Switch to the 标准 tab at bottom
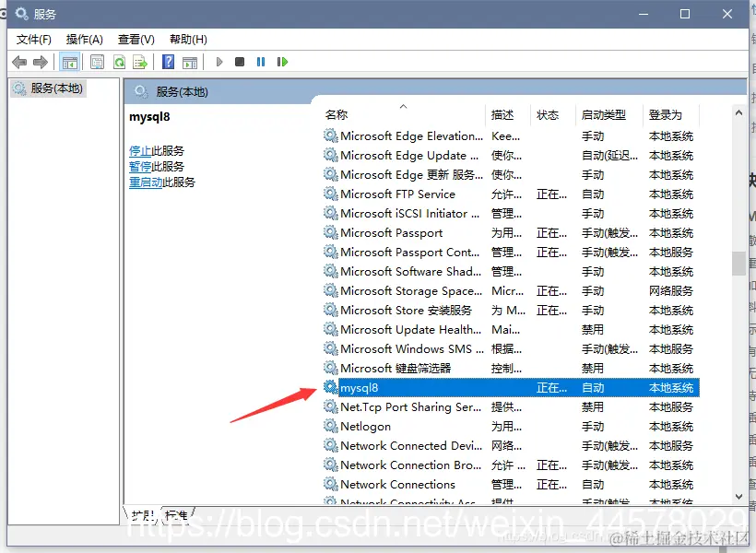Viewport: 756px width, 553px height. tap(177, 515)
